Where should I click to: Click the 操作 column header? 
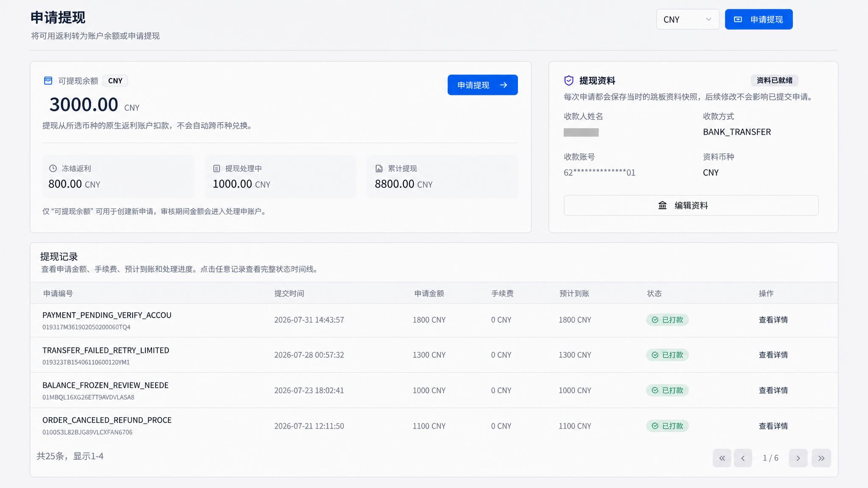pos(766,294)
